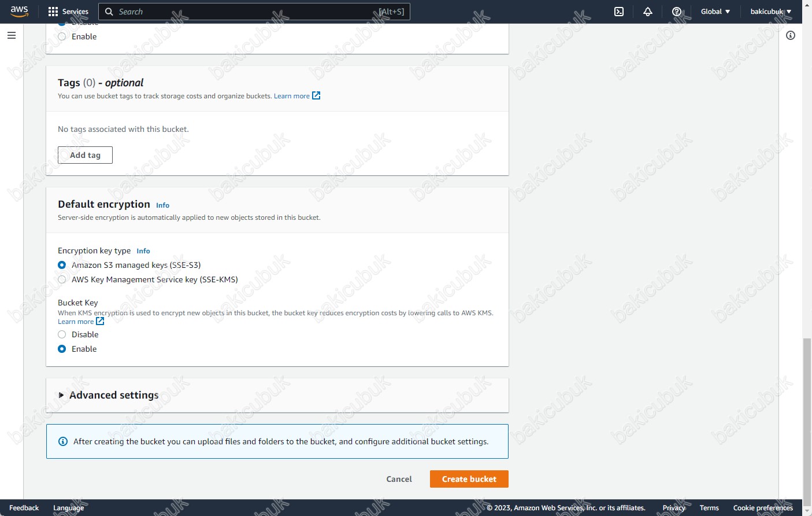Screen dimensions: 812x516
Task: Select AWS Key Management Service key (SSE-KMS)
Action: [62, 279]
